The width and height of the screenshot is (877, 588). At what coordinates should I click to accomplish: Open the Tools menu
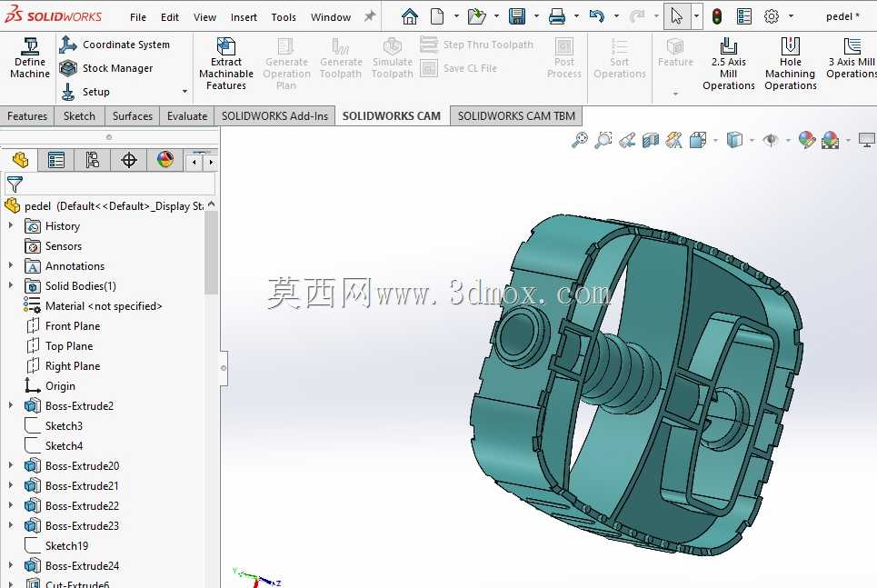(x=284, y=17)
